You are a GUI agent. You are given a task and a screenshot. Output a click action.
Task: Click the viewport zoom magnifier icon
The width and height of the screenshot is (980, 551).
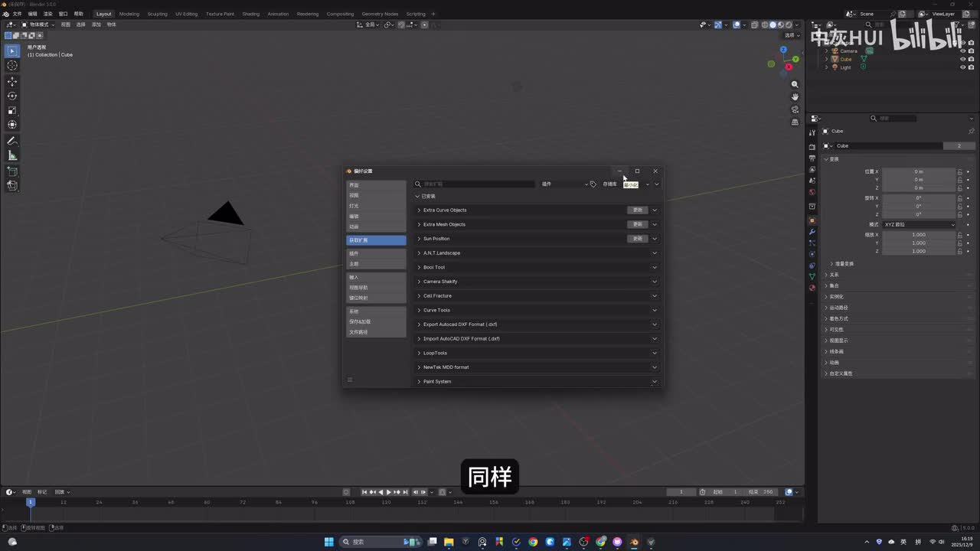click(795, 84)
